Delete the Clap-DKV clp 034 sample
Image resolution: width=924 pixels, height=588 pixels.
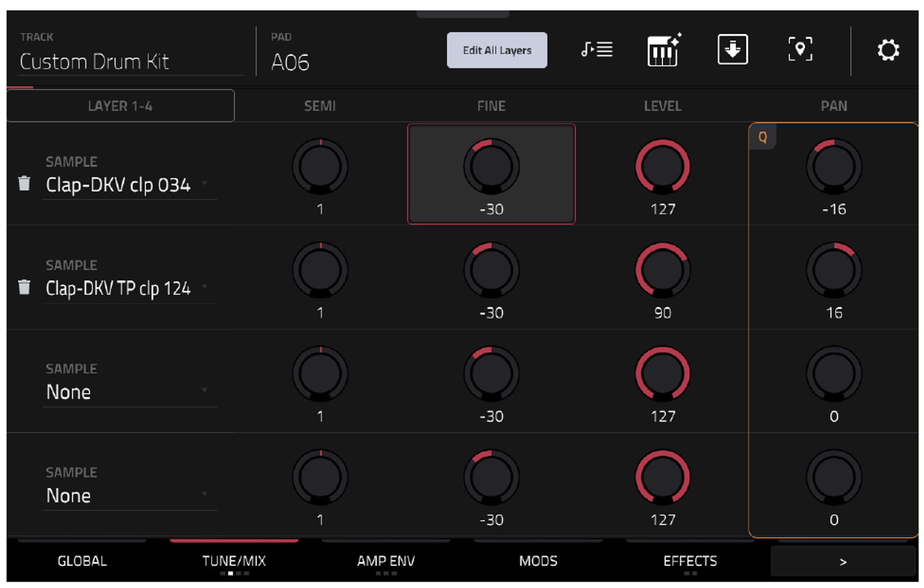[x=24, y=184]
